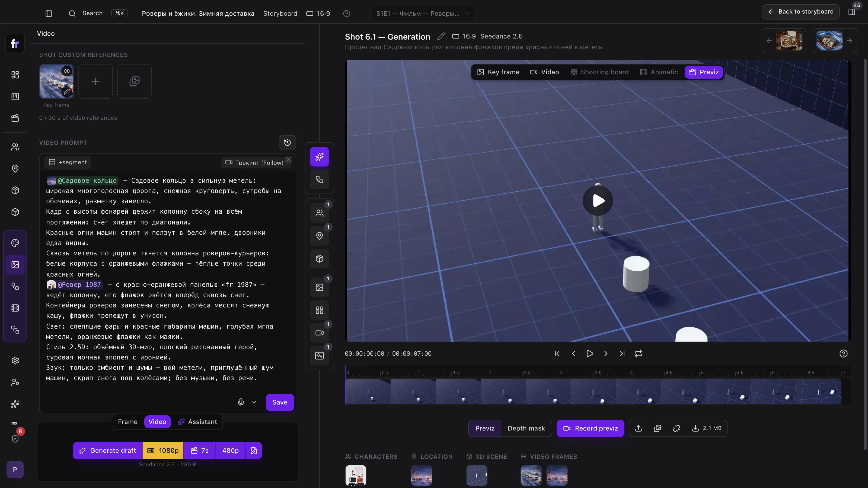Open the video prompt history
Screen dimensions: 868x488
[287, 143]
